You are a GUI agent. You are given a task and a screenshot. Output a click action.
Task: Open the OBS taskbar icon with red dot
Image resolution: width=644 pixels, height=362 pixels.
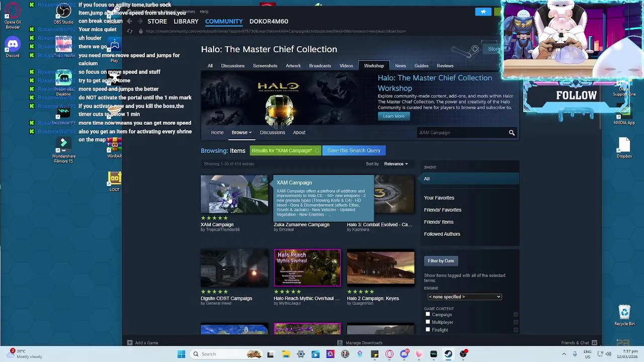pyautogui.click(x=463, y=354)
